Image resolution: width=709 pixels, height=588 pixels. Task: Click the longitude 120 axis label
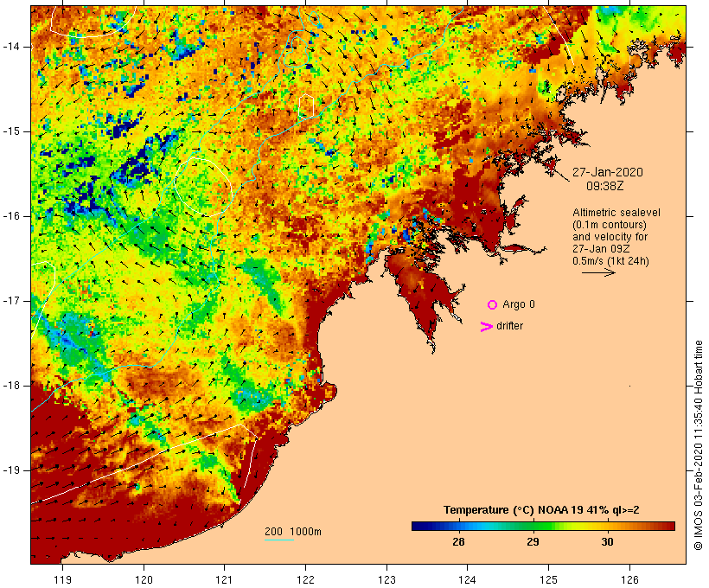tap(144, 579)
